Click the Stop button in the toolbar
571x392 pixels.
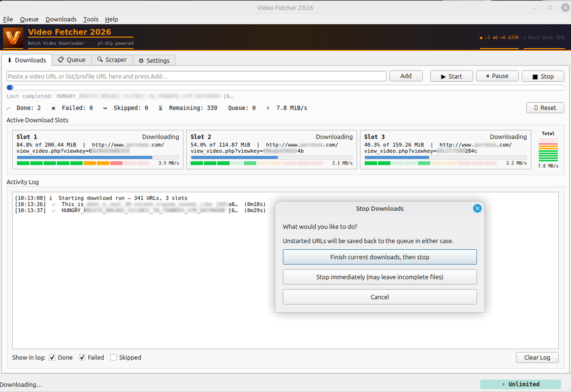[543, 76]
